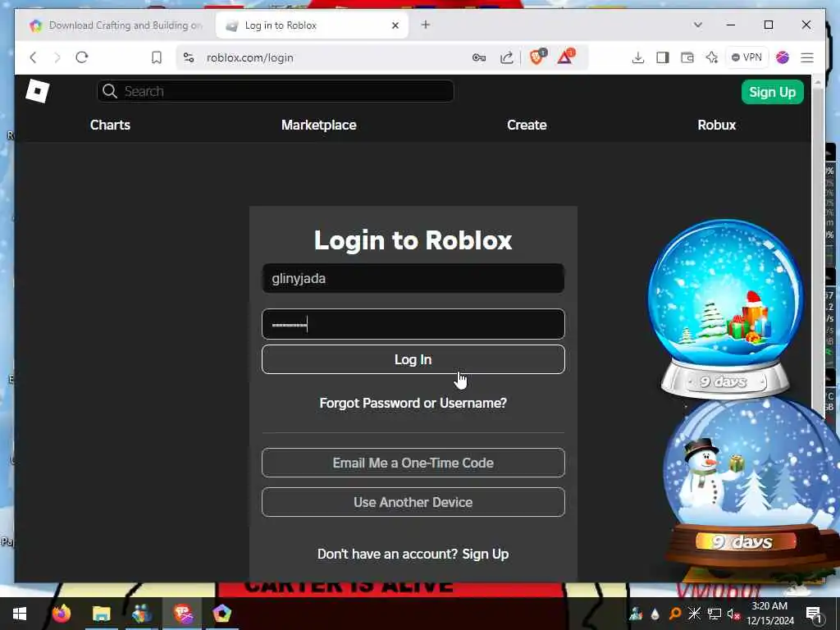The width and height of the screenshot is (840, 630).
Task: Click the Log In button
Action: coord(413,359)
